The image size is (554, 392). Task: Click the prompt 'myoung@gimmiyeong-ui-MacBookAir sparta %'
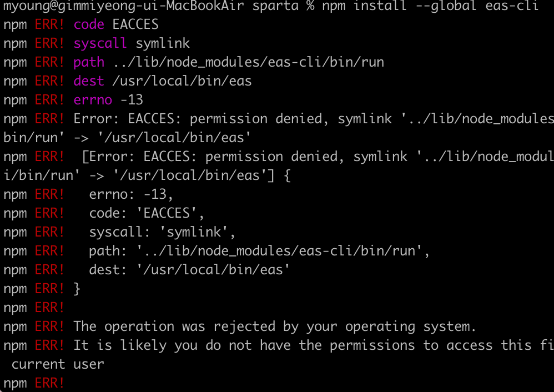pos(159,6)
